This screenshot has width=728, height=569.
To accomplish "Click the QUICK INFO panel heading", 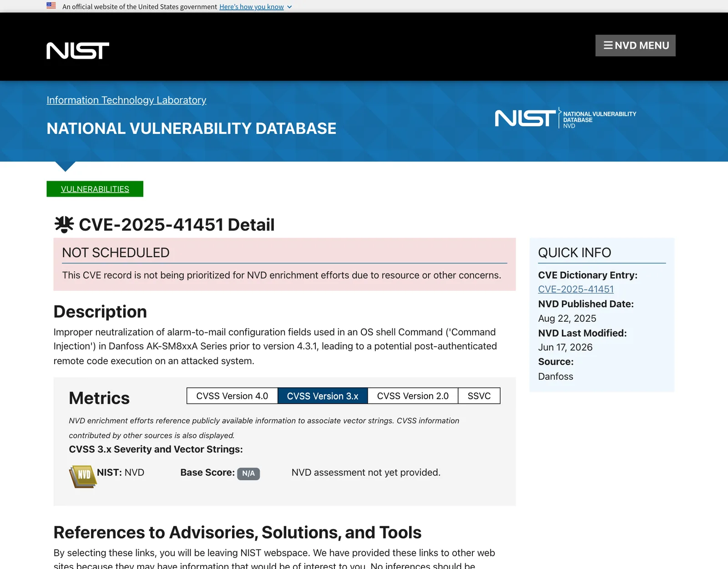I will pos(575,253).
